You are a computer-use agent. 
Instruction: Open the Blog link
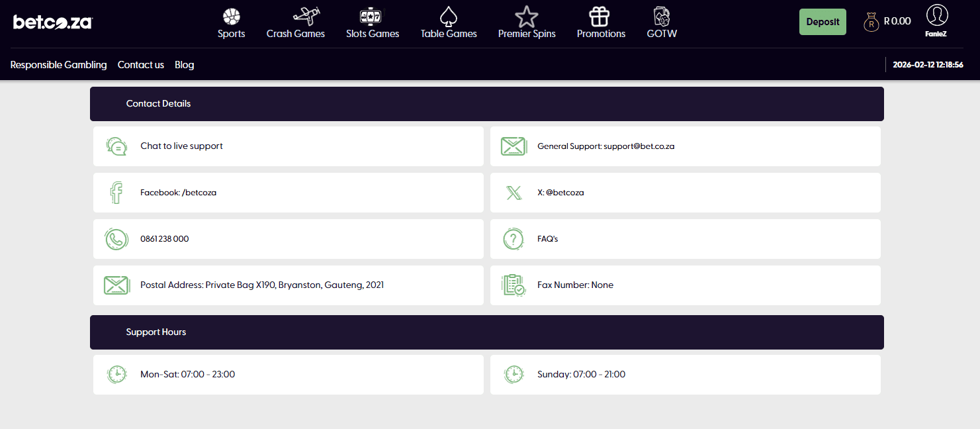(185, 65)
